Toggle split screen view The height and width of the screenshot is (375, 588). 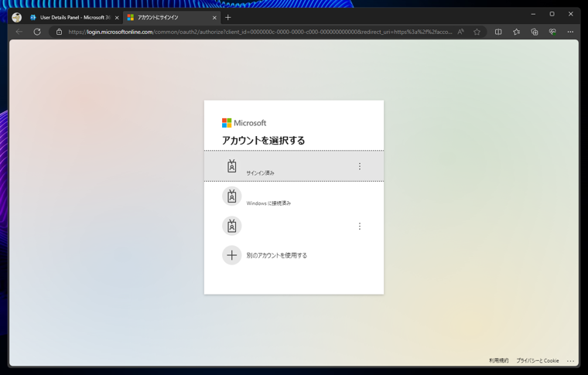click(x=498, y=32)
